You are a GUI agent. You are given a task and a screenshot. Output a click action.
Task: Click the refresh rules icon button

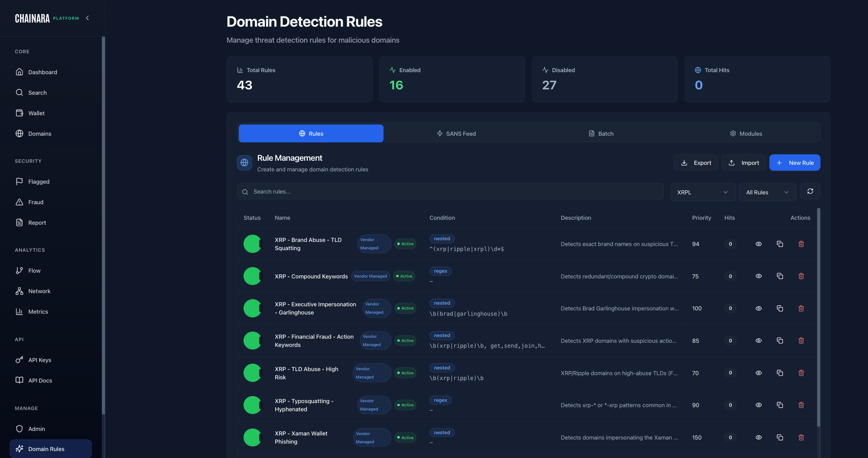pyautogui.click(x=810, y=191)
